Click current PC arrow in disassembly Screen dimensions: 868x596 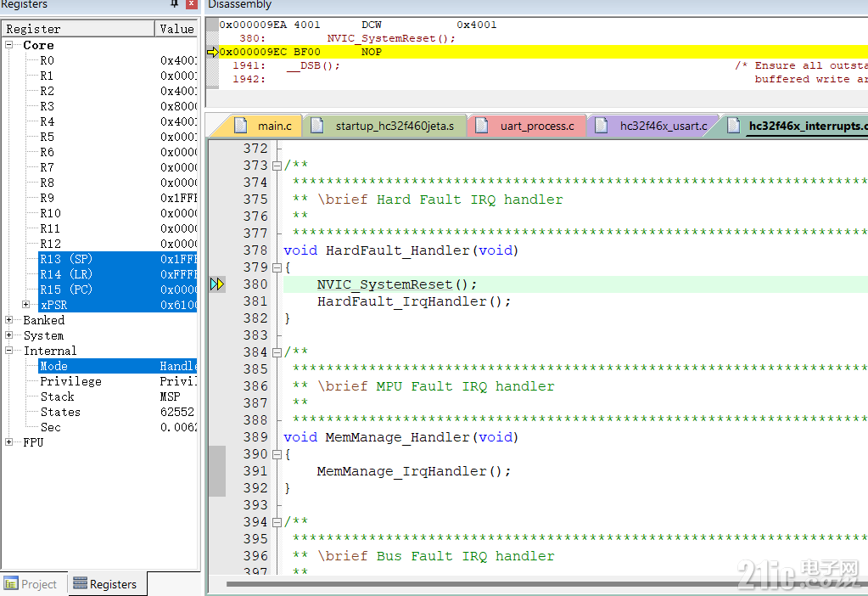[x=213, y=52]
